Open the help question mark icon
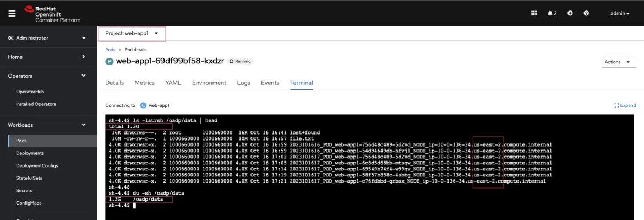Viewport: 644px width, 220px height. coord(586,13)
